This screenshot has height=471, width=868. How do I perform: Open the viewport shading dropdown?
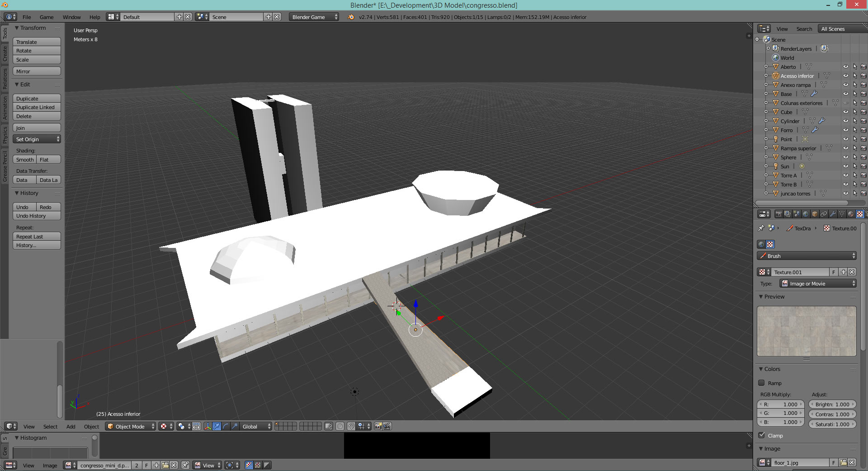click(x=166, y=426)
